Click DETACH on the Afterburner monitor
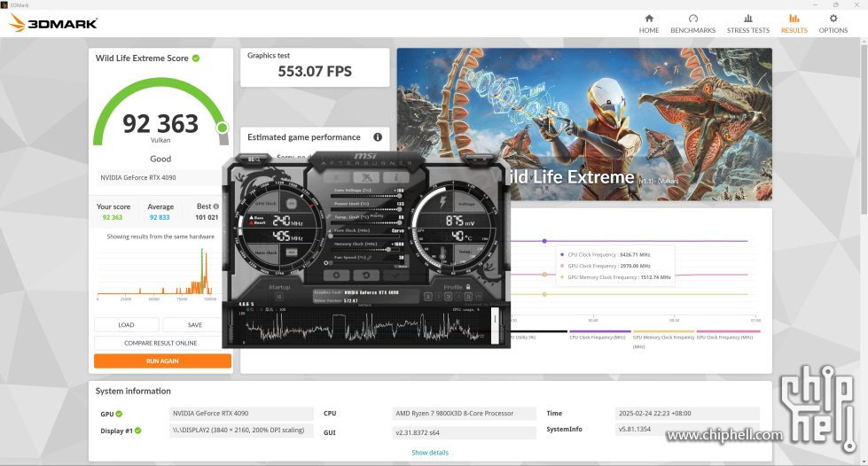 (364, 305)
